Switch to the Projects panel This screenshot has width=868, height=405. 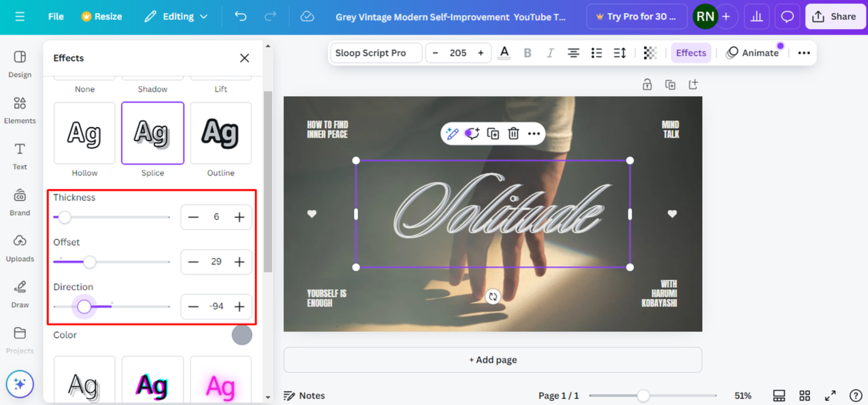(20, 339)
